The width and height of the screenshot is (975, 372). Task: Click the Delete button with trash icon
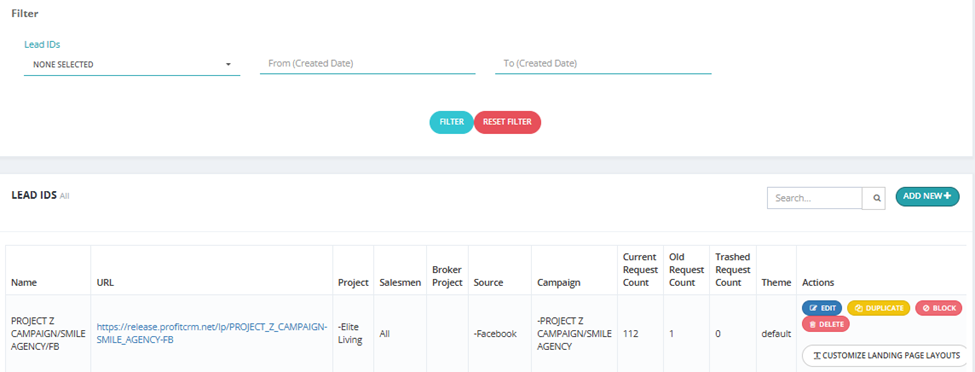[826, 323]
